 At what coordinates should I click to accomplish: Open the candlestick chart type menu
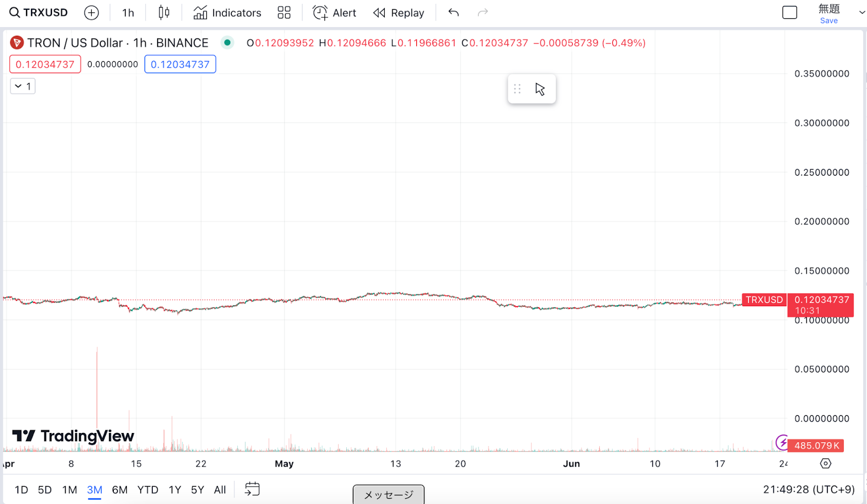click(164, 12)
